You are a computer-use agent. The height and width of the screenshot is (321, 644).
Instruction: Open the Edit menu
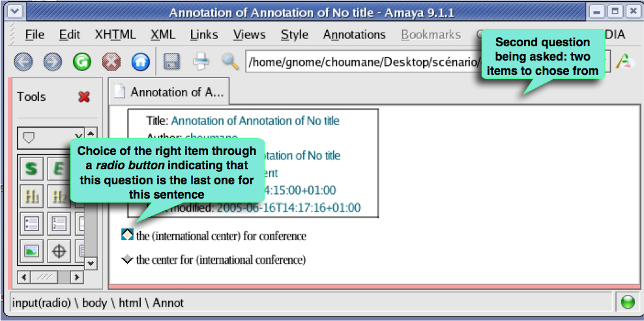pyautogui.click(x=69, y=35)
